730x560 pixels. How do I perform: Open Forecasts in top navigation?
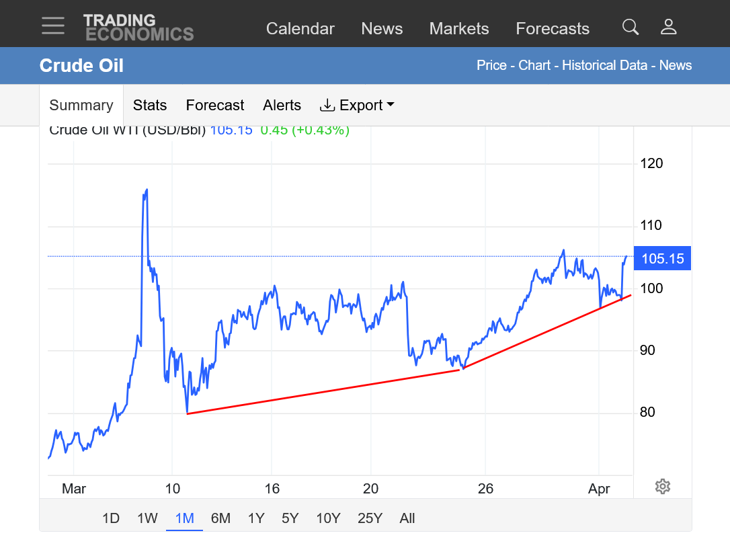pyautogui.click(x=553, y=29)
